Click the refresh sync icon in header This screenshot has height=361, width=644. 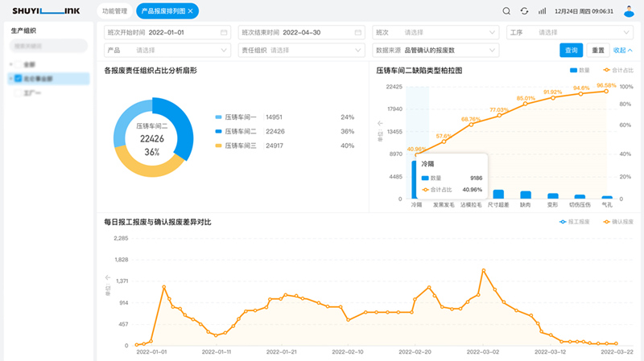tap(525, 11)
